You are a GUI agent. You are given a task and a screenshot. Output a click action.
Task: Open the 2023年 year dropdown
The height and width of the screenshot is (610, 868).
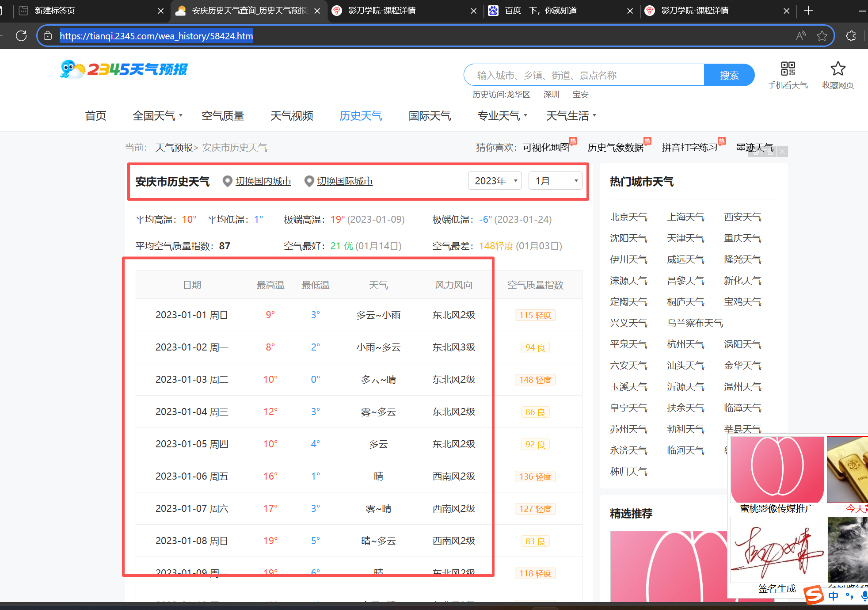pos(495,181)
